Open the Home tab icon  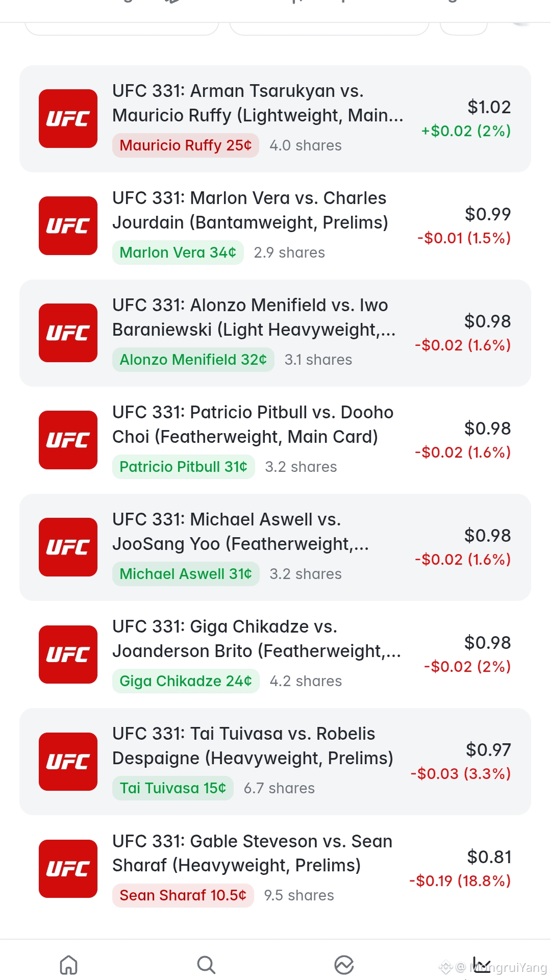(x=69, y=965)
